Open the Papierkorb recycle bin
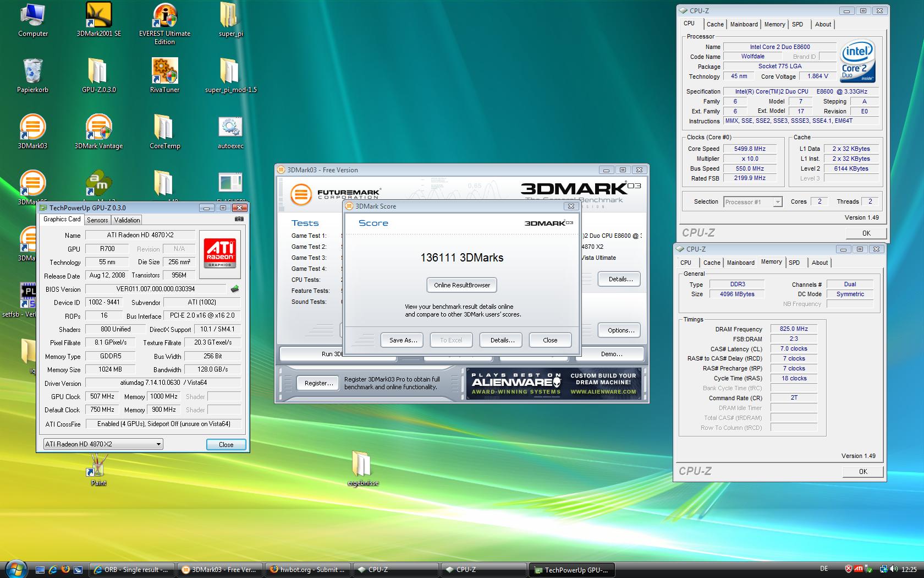Screen dimensions: 924x578 coord(32,76)
